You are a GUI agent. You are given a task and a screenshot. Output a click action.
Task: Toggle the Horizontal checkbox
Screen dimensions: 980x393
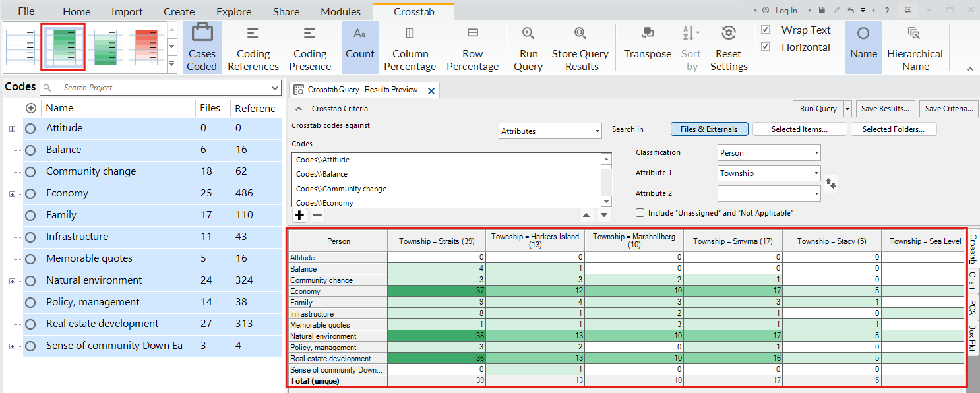point(765,47)
